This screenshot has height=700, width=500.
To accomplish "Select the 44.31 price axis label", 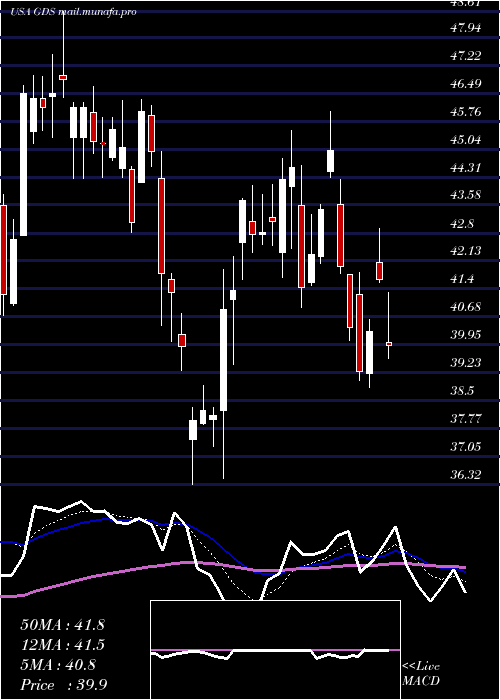I will pos(466,168).
